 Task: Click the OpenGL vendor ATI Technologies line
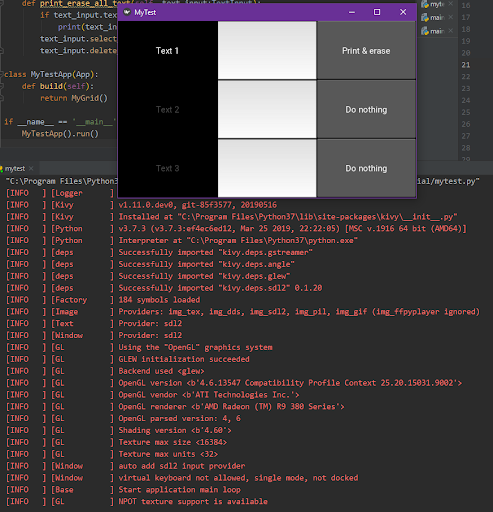[x=153, y=395]
